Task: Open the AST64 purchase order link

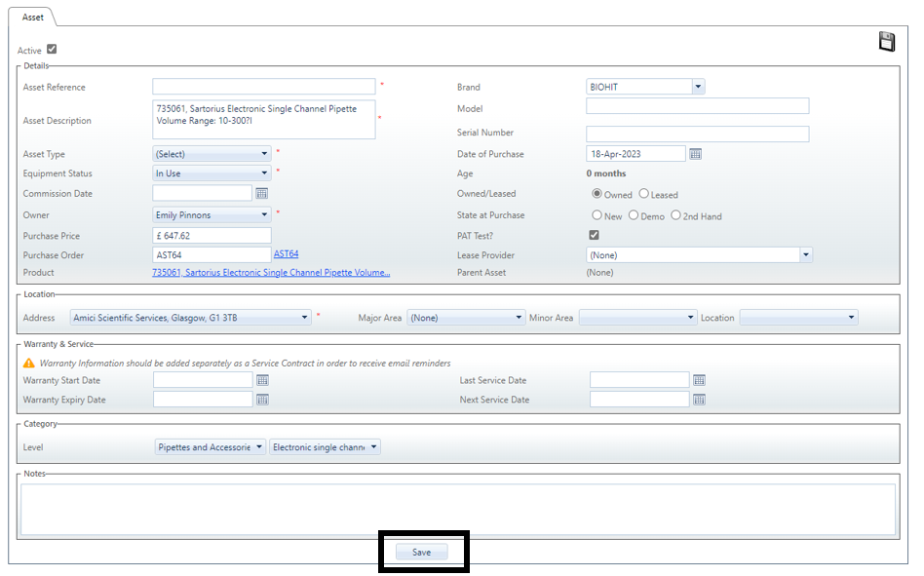Action: [286, 253]
